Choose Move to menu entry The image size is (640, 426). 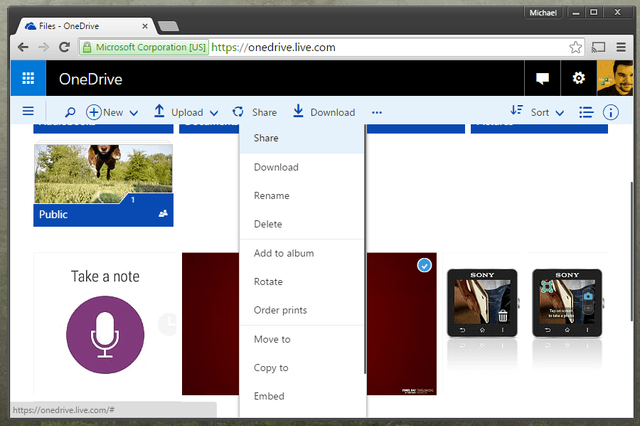pyautogui.click(x=302, y=339)
